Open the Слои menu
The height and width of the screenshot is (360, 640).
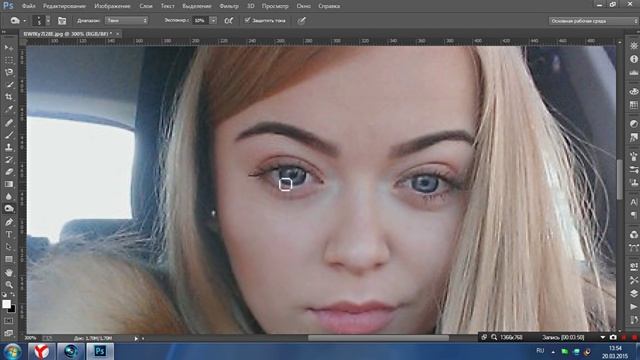146,6
